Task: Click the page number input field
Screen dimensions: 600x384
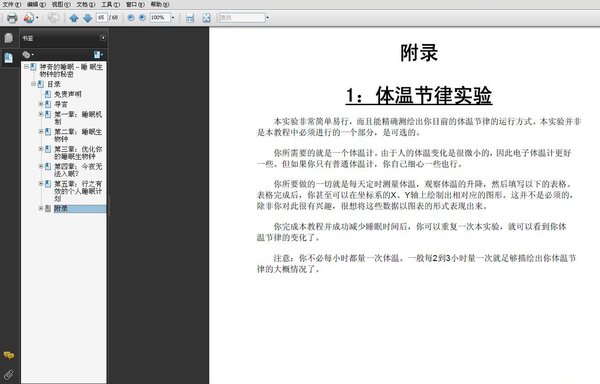Action: [101, 18]
